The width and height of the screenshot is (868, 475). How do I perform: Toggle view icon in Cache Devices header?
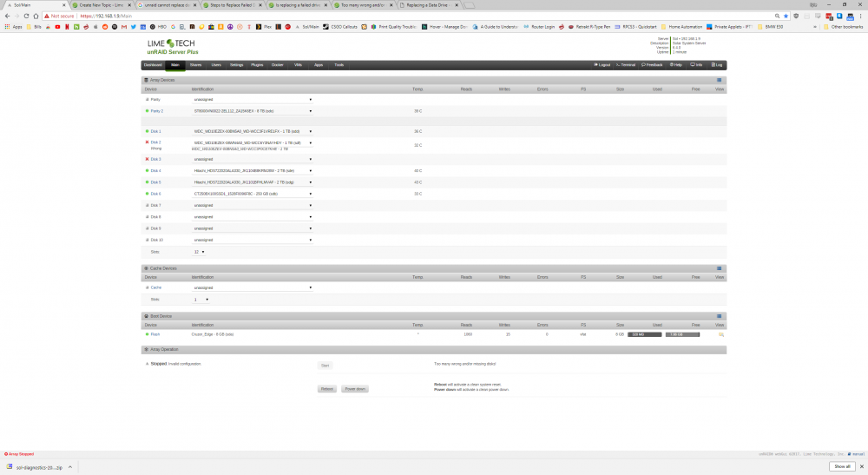tap(719, 268)
